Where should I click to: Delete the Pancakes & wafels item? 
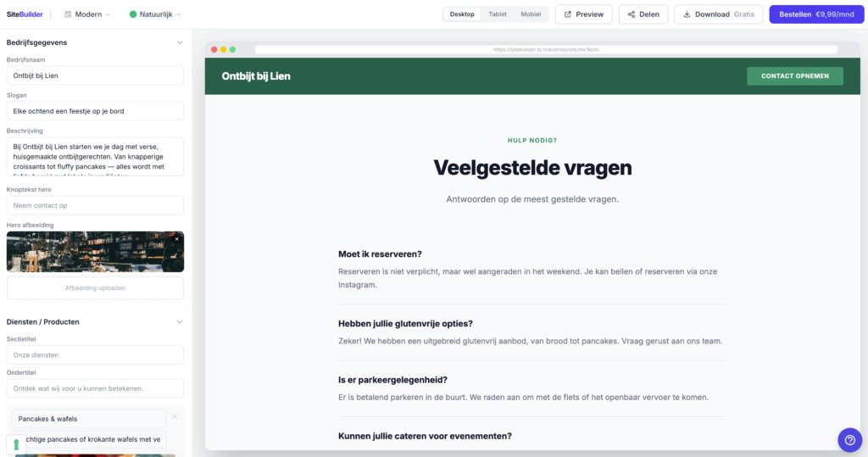[175, 416]
